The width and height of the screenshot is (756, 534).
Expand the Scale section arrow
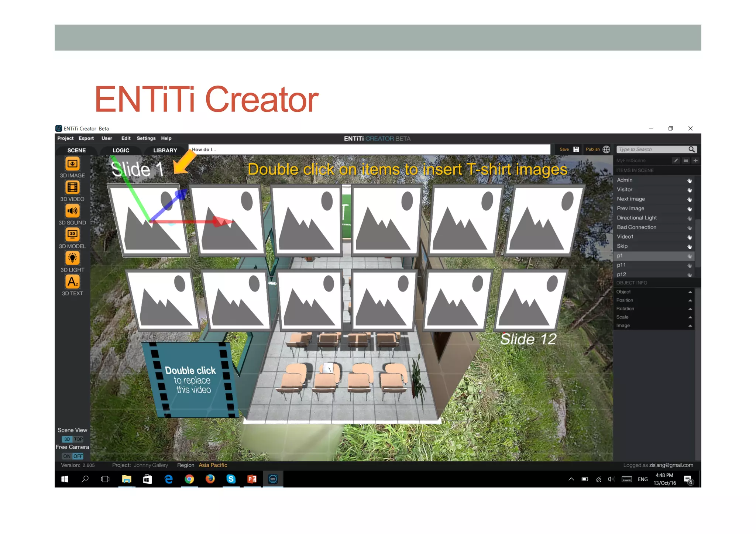[690, 317]
